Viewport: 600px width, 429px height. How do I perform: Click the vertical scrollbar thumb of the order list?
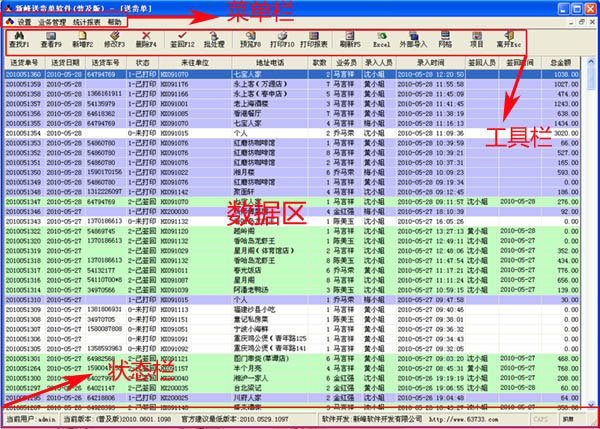point(591,79)
